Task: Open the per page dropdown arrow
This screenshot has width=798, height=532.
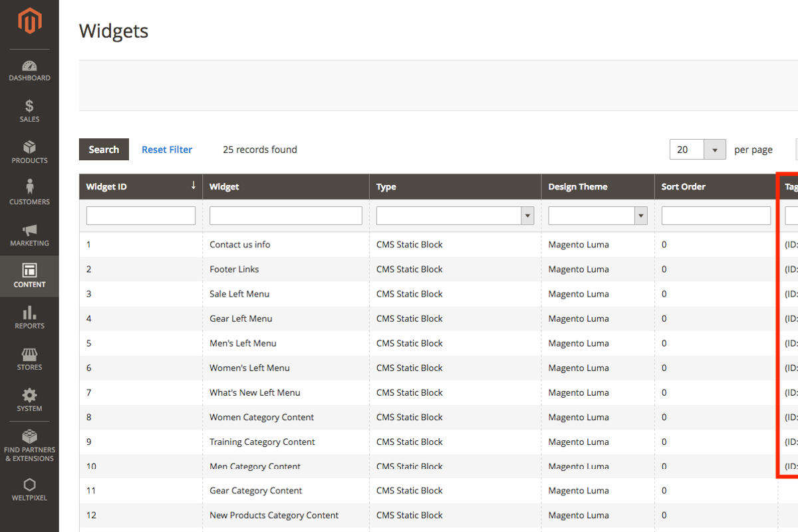Action: [714, 150]
